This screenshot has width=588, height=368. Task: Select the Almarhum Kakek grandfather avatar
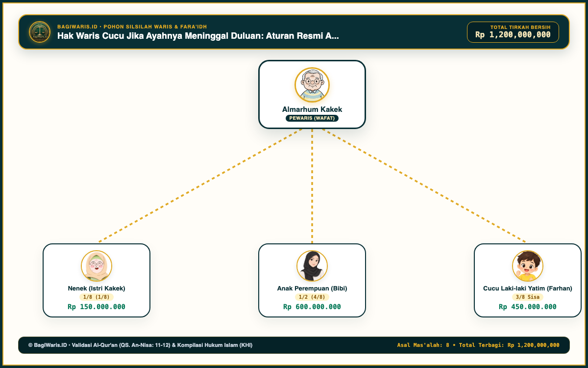[312, 85]
